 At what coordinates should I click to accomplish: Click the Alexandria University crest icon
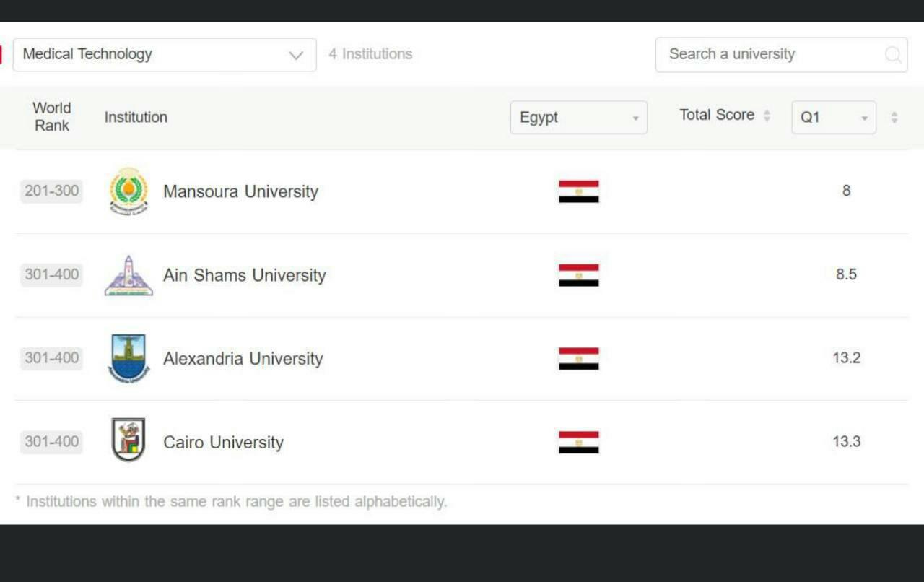(x=128, y=358)
